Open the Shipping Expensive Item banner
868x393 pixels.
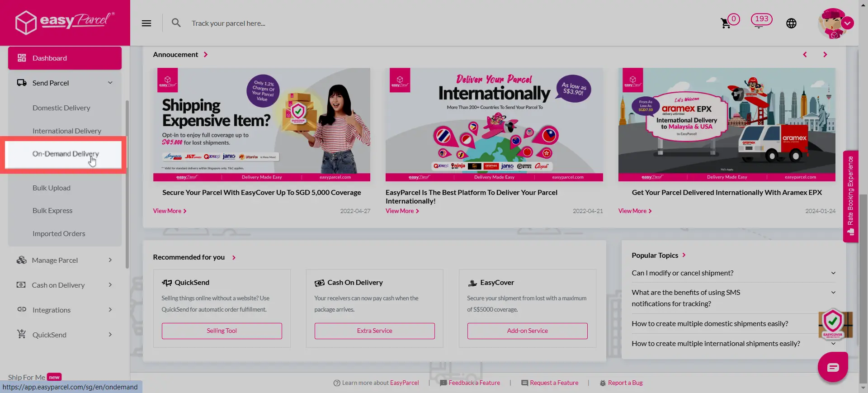(262, 124)
